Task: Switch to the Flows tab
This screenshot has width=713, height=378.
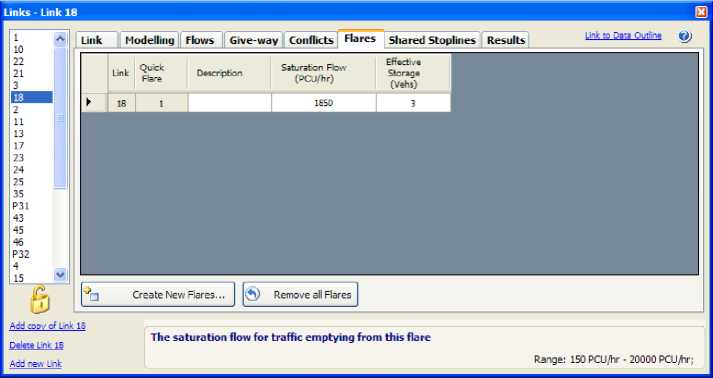Action: pos(200,40)
